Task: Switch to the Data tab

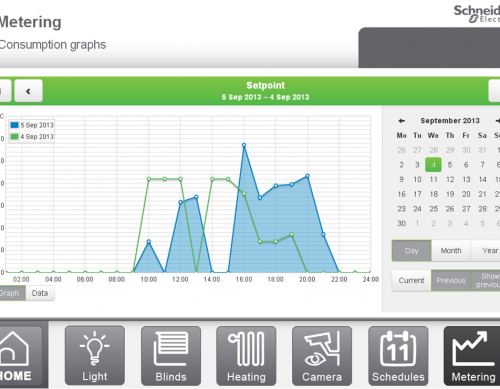Action: (x=40, y=293)
